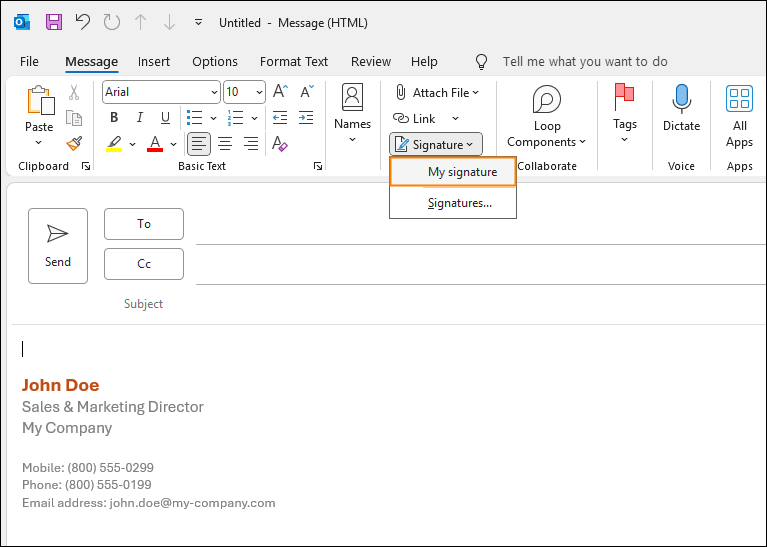This screenshot has height=547, width=767.
Task: Go to next item down arrow
Action: pyautogui.click(x=169, y=23)
